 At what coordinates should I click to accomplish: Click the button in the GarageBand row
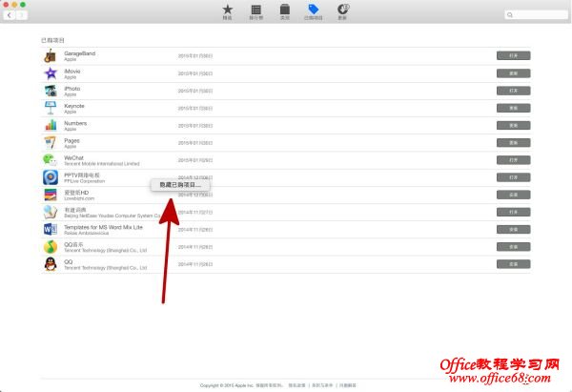(513, 55)
